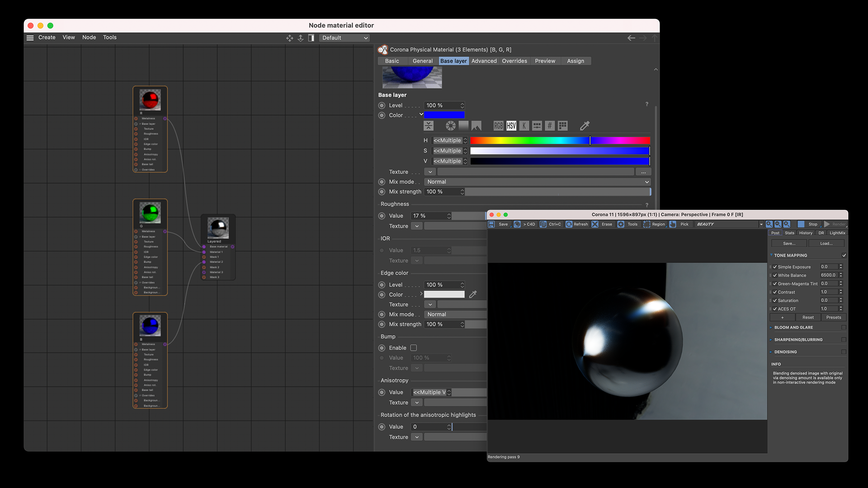
Task: Activate Region render icon in VFB
Action: tap(647, 224)
